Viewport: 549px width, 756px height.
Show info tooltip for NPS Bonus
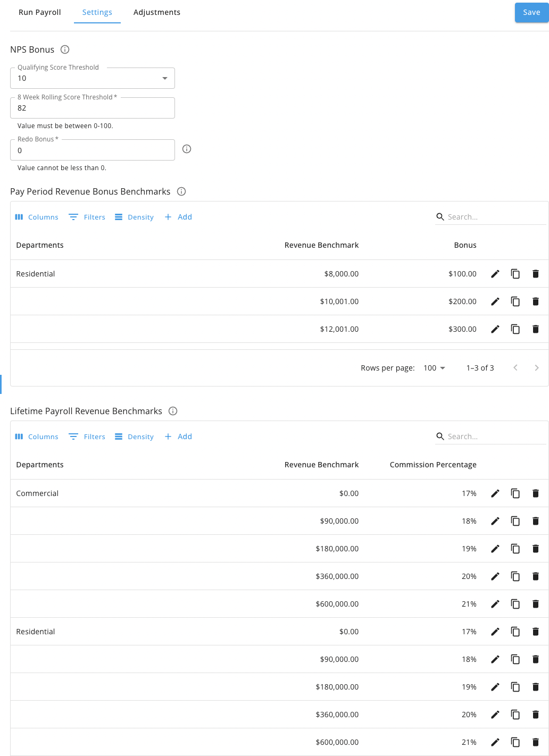65,49
